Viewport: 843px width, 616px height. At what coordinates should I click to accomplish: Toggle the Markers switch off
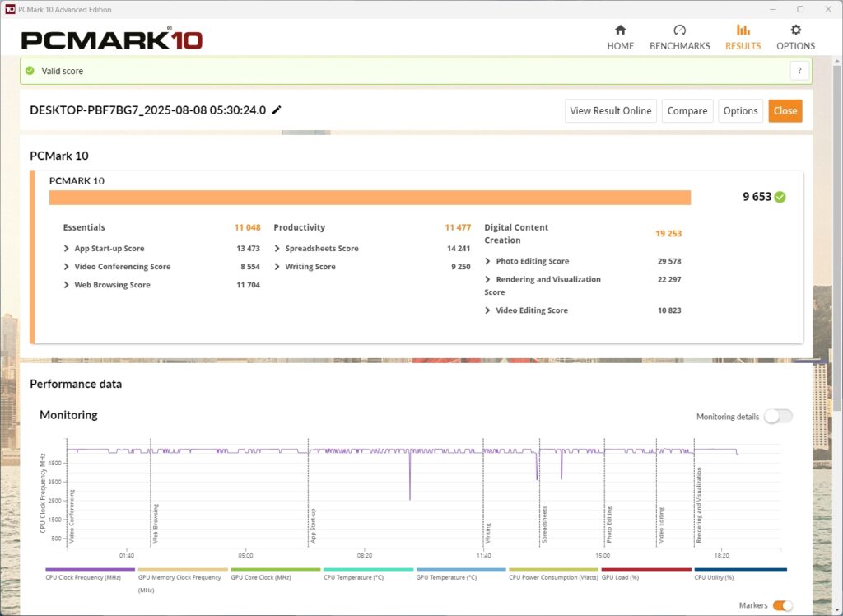pyautogui.click(x=783, y=606)
